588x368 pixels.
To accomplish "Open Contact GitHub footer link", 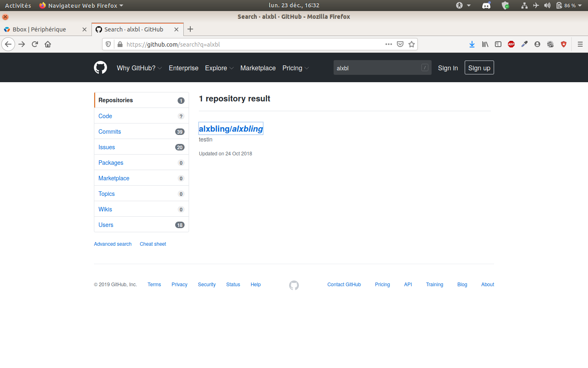I will (x=344, y=285).
